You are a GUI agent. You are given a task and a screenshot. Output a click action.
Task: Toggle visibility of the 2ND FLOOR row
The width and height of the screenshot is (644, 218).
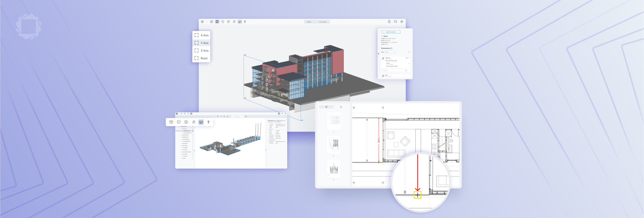(x=193, y=144)
